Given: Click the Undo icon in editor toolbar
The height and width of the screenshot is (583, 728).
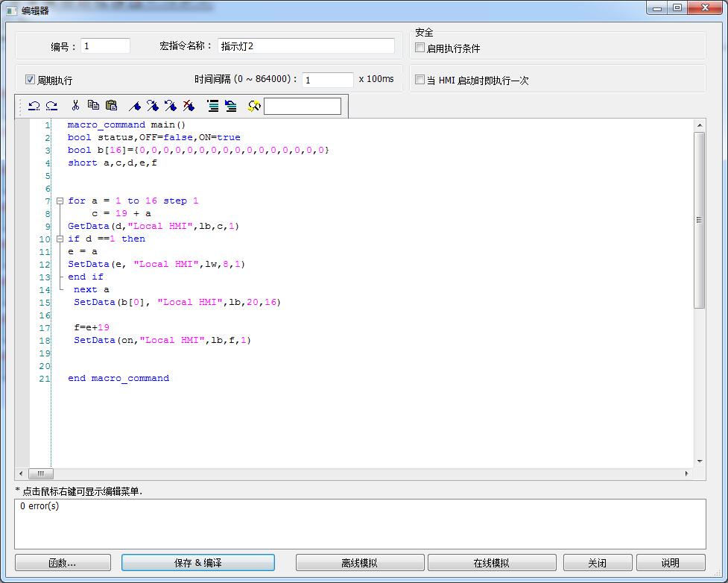Looking at the screenshot, I should tap(34, 106).
